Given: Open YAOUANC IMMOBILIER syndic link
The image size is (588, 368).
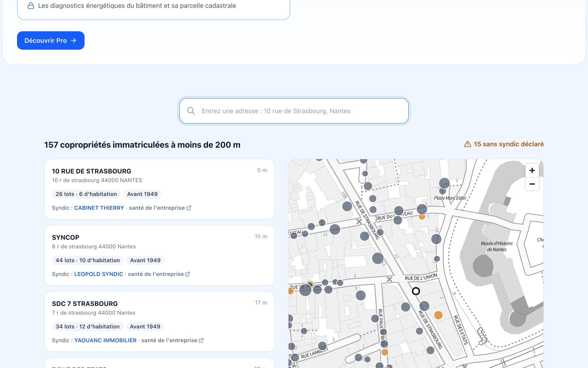Looking at the screenshot, I should (105, 340).
